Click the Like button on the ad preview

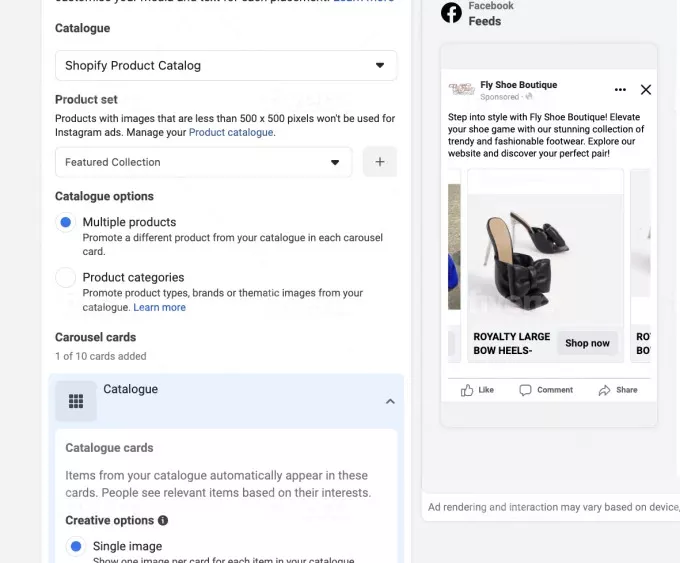[x=477, y=390]
